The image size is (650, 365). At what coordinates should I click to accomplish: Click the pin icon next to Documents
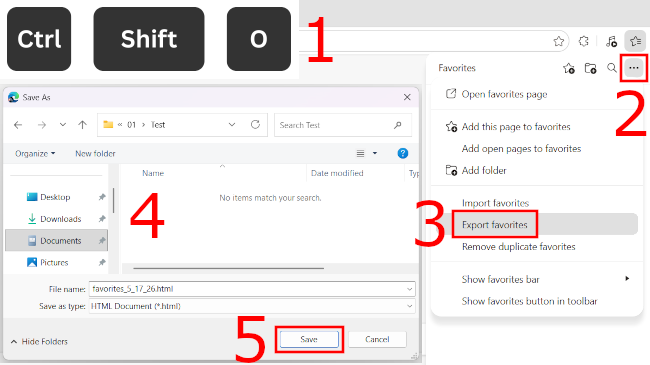pyautogui.click(x=102, y=241)
